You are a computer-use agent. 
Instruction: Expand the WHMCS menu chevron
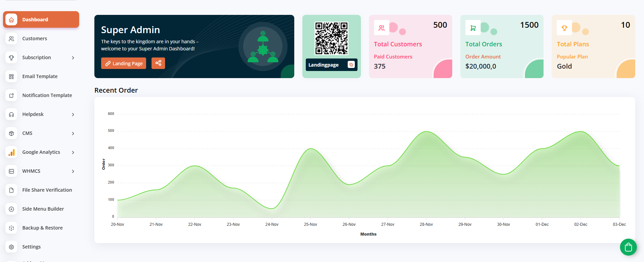[x=73, y=171]
